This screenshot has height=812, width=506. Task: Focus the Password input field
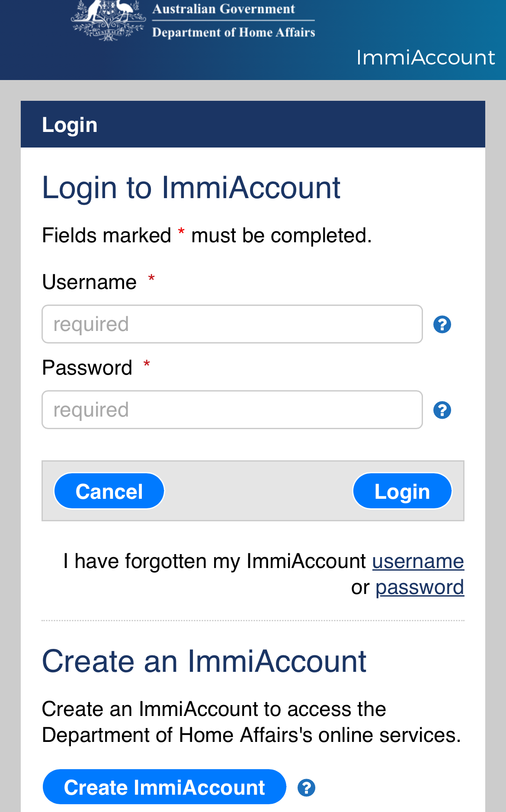[232, 410]
